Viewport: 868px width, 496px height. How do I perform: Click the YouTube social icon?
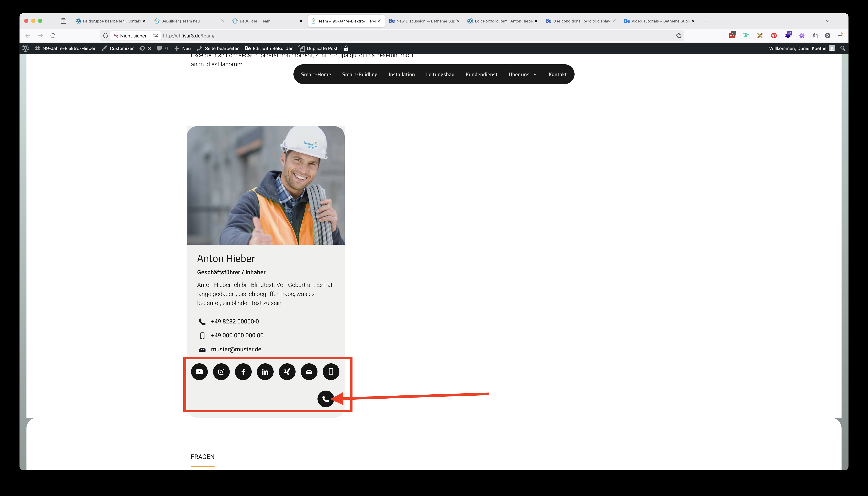(x=199, y=372)
